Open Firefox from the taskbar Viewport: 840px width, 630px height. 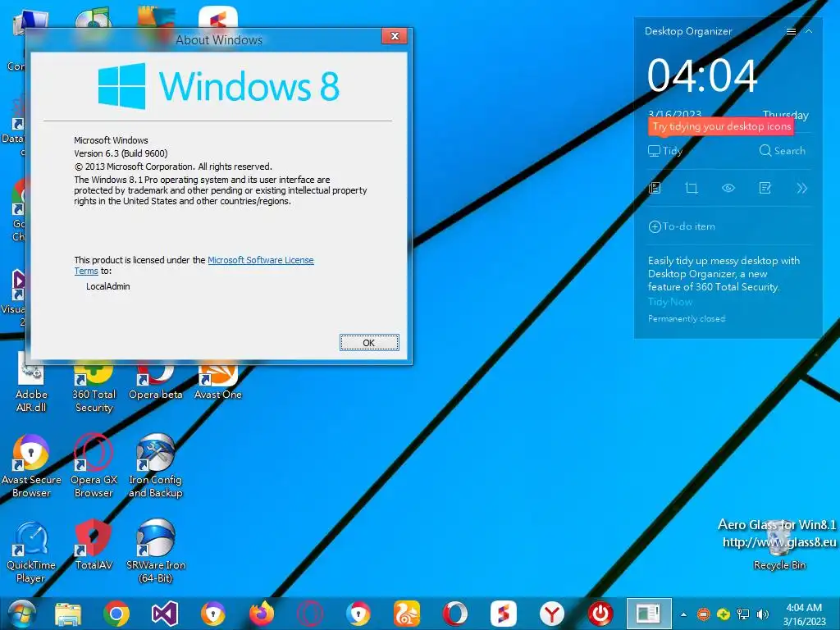tap(262, 614)
